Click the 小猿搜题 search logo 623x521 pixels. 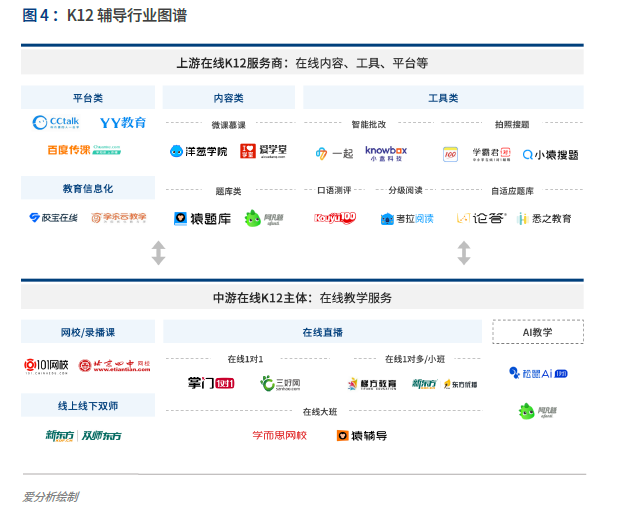[x=550, y=154]
